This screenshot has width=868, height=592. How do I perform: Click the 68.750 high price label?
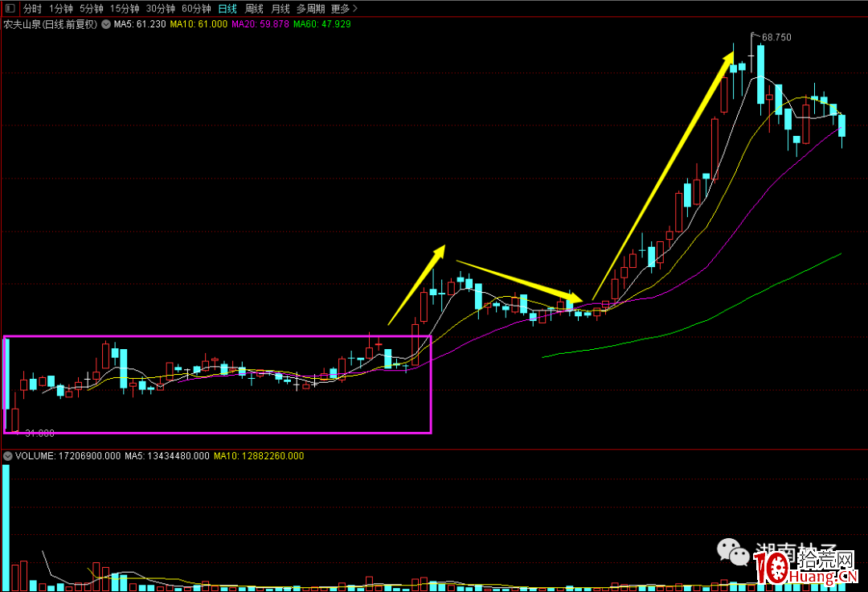coord(776,38)
